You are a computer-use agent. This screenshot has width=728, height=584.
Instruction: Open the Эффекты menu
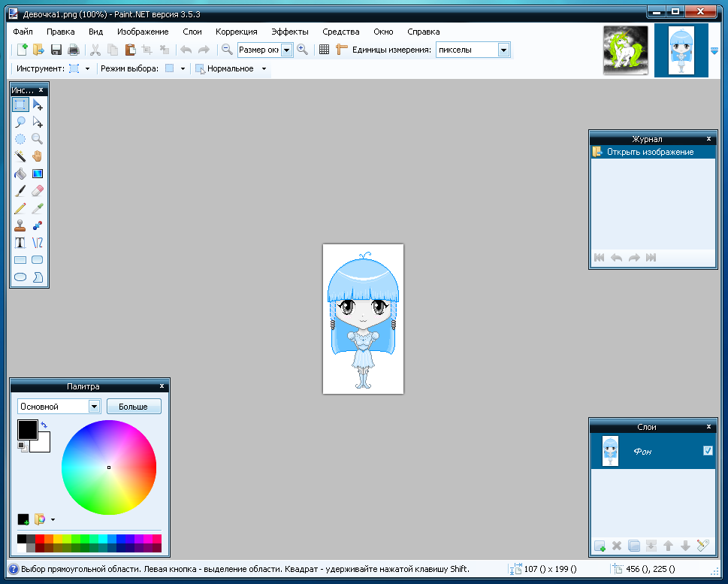[x=290, y=32]
